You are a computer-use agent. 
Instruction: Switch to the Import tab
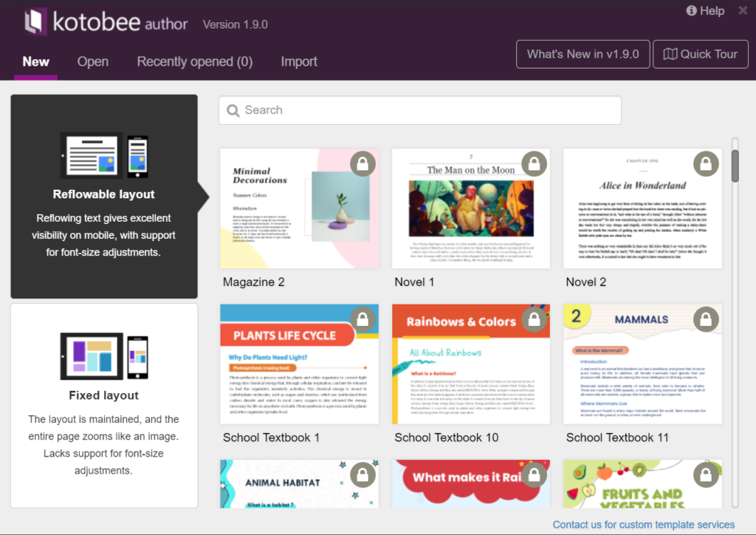(299, 62)
